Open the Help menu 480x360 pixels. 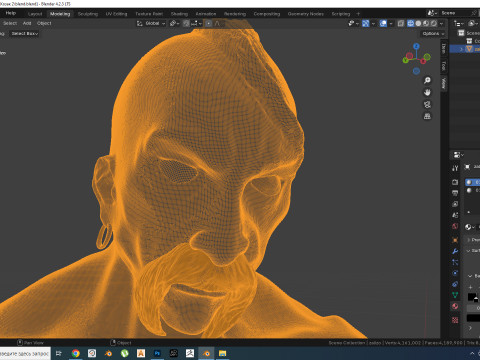click(11, 13)
